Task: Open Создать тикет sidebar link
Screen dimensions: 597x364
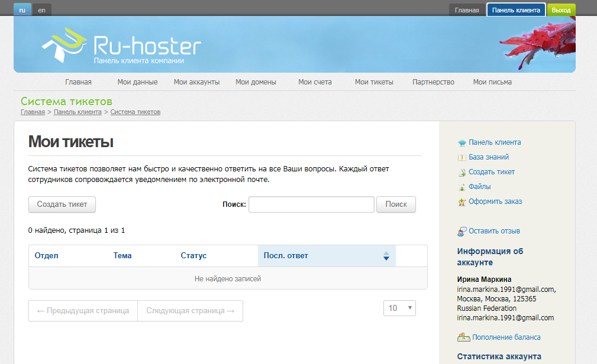Action: 492,172
